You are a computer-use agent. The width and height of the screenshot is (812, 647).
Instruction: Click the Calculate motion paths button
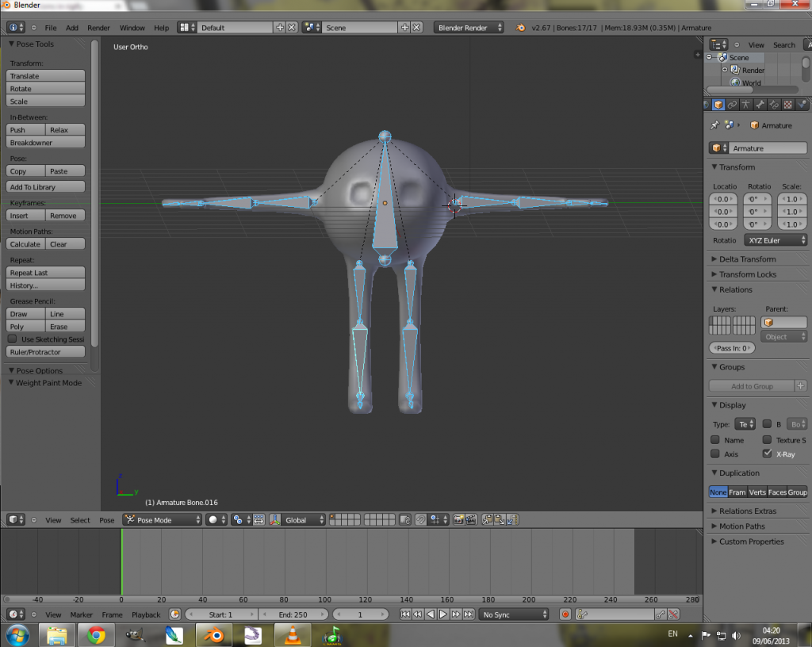25,243
